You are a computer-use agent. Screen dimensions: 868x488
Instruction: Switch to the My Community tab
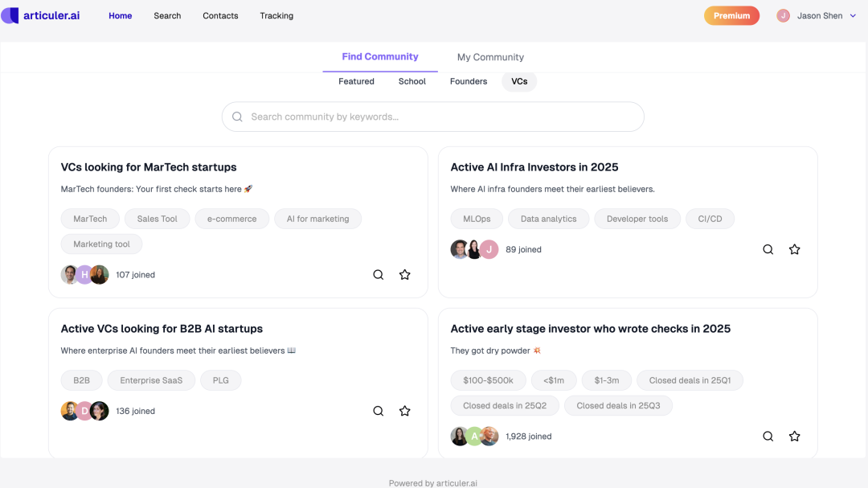[490, 57]
